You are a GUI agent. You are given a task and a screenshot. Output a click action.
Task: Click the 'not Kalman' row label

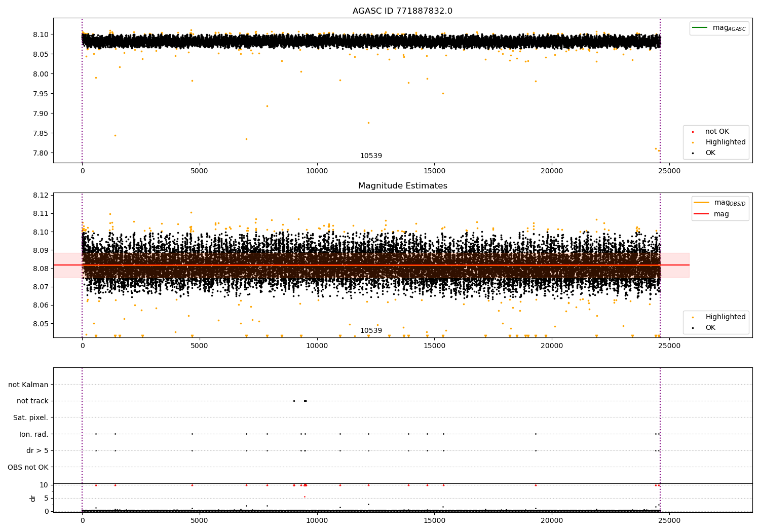click(28, 385)
